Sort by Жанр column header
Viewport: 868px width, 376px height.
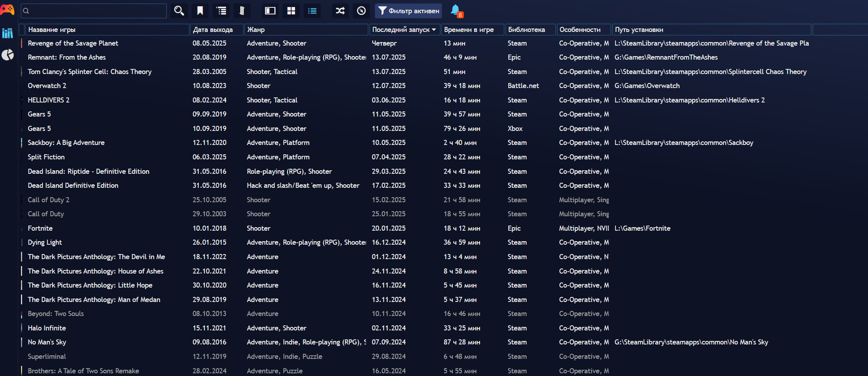tap(306, 30)
